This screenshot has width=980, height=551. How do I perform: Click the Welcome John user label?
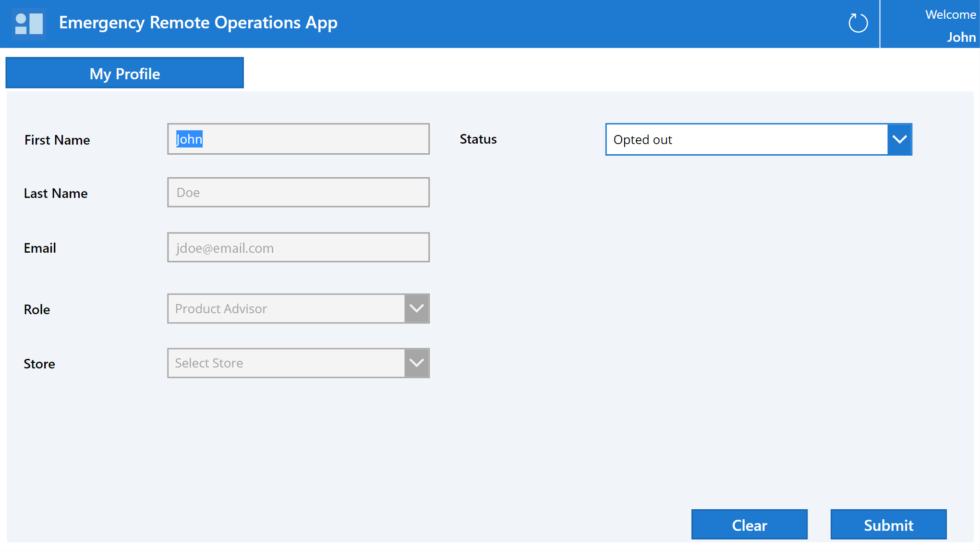(950, 25)
